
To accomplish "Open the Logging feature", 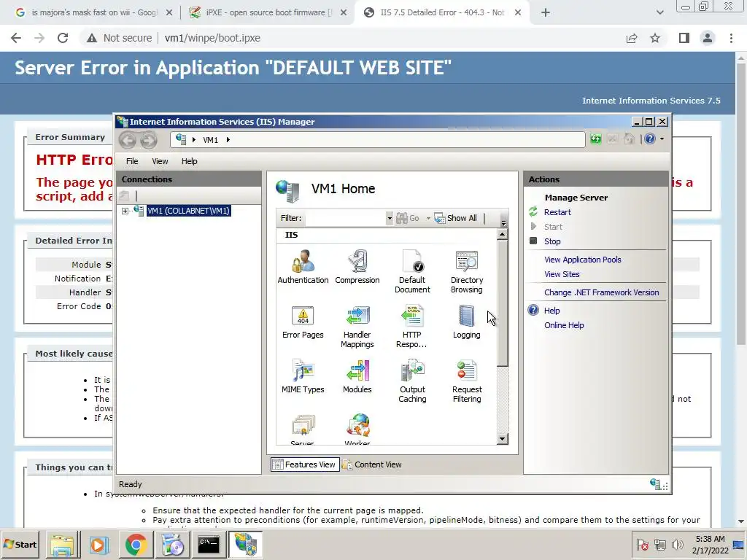I will (467, 322).
